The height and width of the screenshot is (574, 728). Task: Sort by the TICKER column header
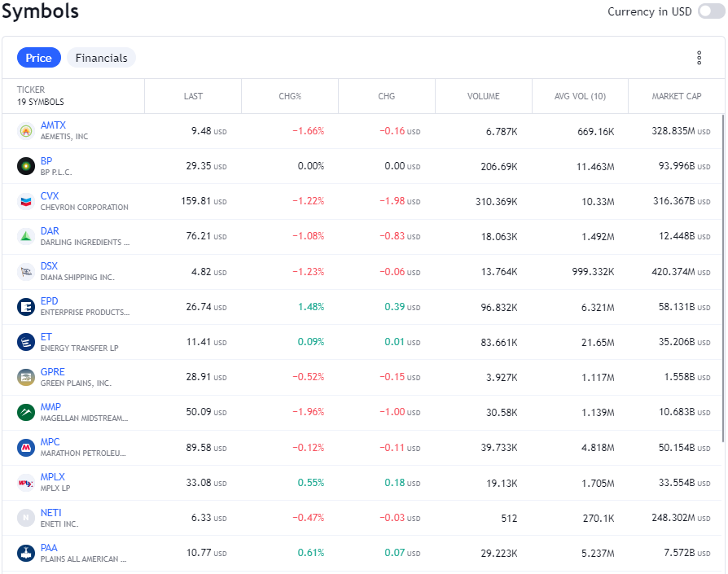pyautogui.click(x=31, y=90)
